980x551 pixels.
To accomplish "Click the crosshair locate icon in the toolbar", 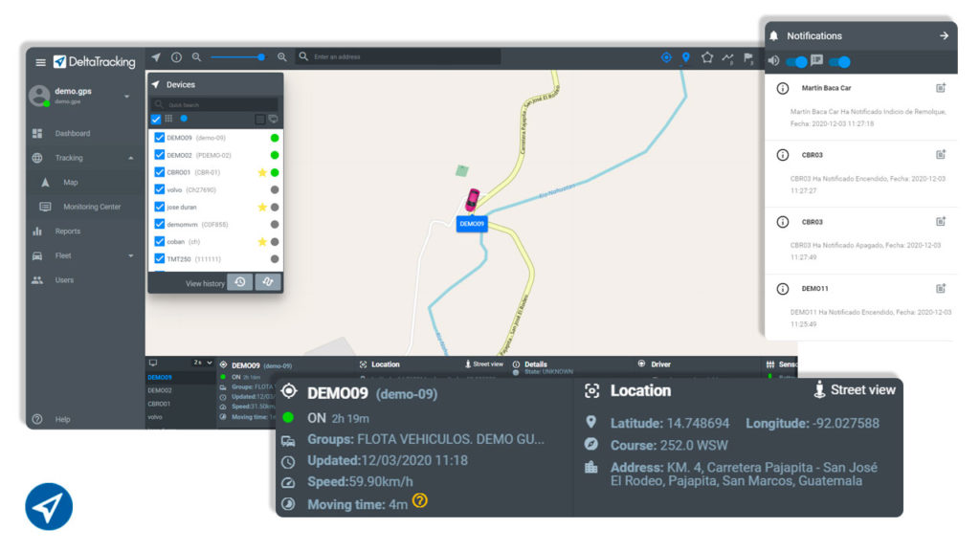I will coord(666,57).
